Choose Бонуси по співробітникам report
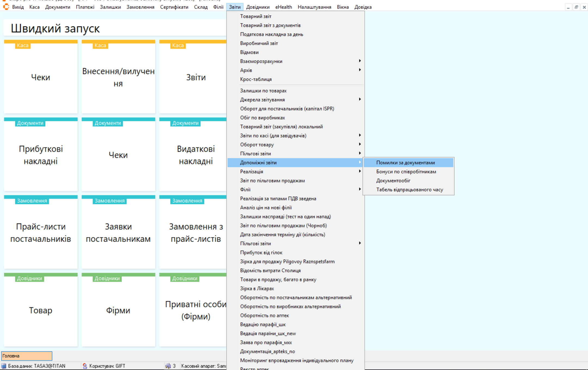Image resolution: width=588 pixels, height=370 pixels. [x=406, y=172]
